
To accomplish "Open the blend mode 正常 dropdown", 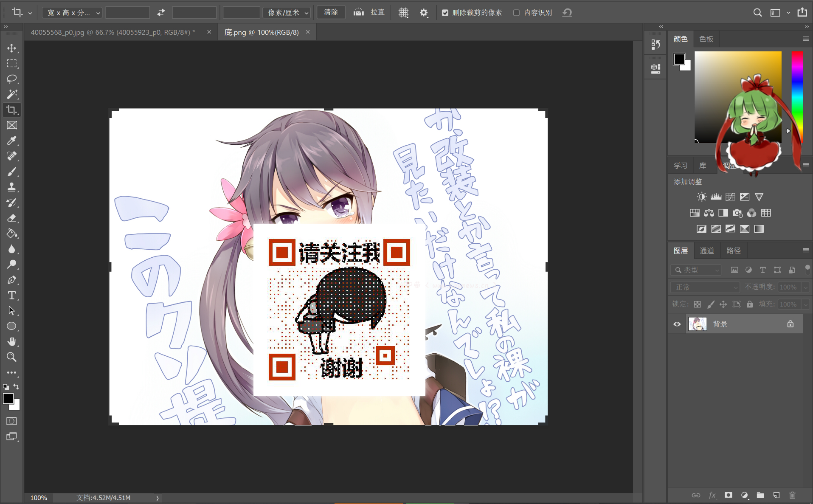I will [x=705, y=287].
